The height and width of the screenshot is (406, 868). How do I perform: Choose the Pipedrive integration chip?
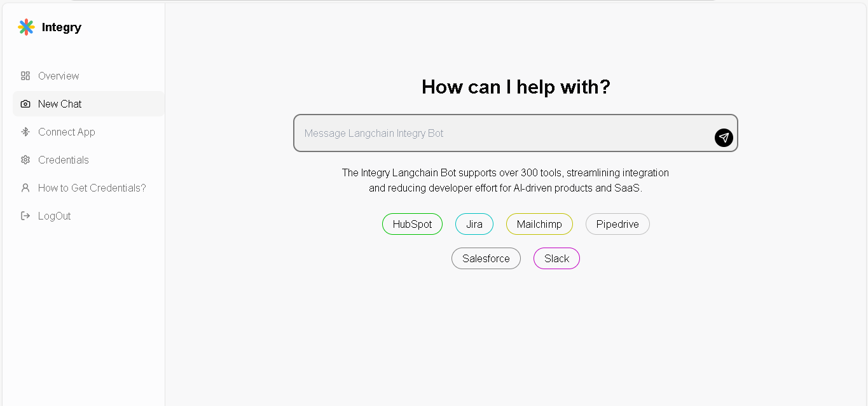[x=617, y=224]
